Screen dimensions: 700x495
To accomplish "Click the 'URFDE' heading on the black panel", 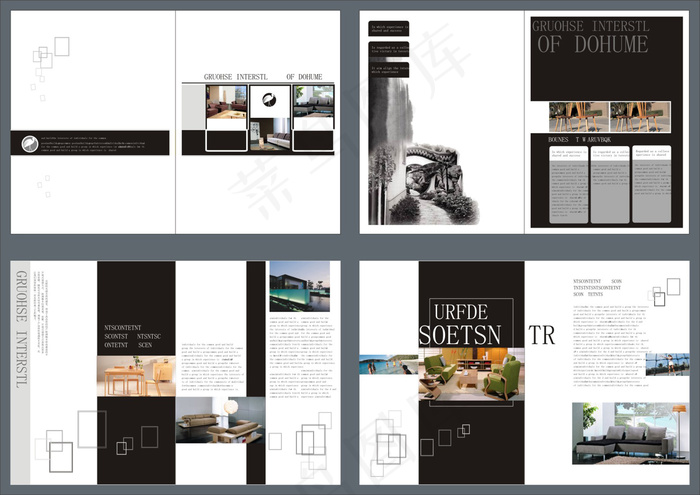I will click(461, 312).
